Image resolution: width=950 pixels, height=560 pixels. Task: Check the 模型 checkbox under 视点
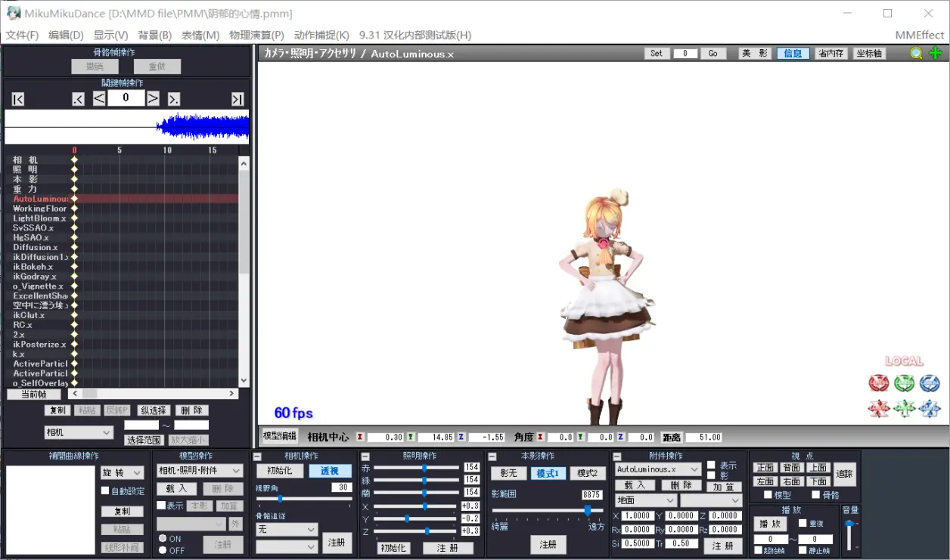coord(768,495)
